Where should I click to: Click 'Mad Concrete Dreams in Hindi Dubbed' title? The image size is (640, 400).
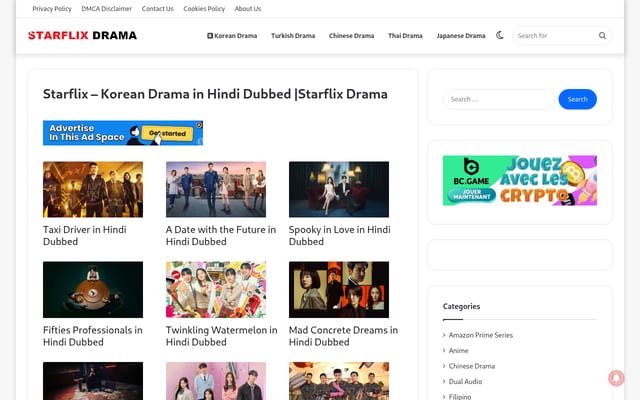(x=343, y=336)
